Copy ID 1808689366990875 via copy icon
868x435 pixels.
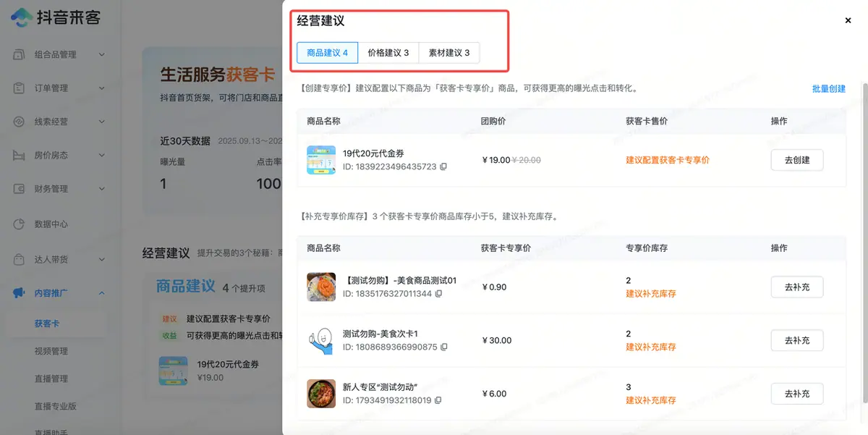444,347
